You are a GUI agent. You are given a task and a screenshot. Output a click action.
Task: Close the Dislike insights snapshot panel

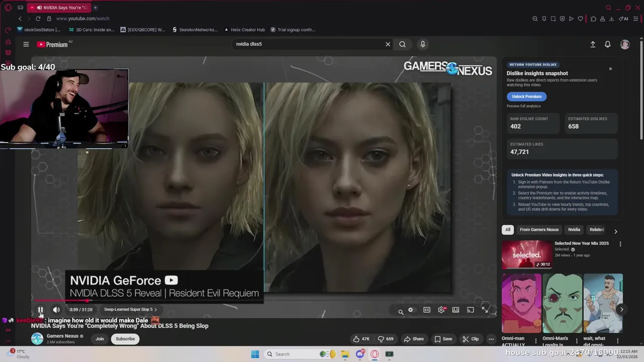(x=610, y=69)
